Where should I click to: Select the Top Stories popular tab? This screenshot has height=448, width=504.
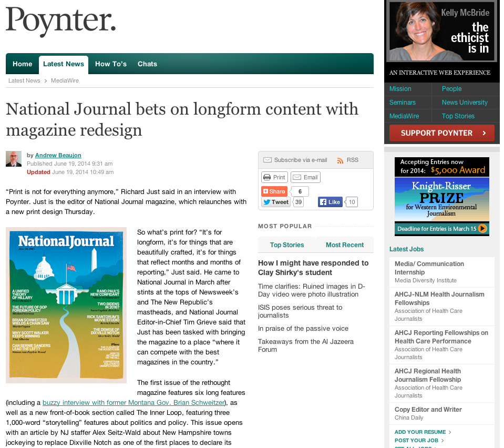click(287, 245)
